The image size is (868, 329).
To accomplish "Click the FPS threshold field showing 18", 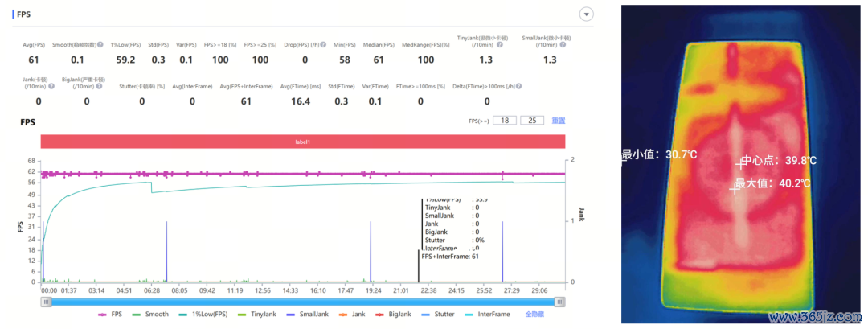I will [x=504, y=120].
